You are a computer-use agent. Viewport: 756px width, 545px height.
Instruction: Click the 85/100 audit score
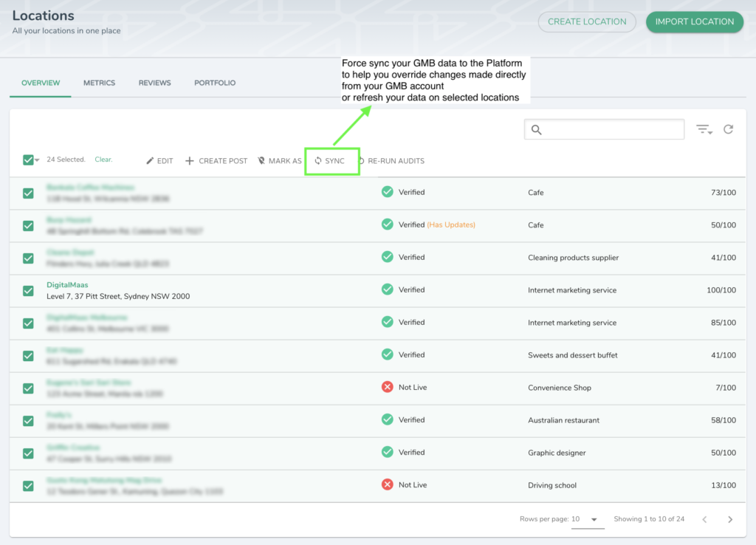pyautogui.click(x=724, y=323)
